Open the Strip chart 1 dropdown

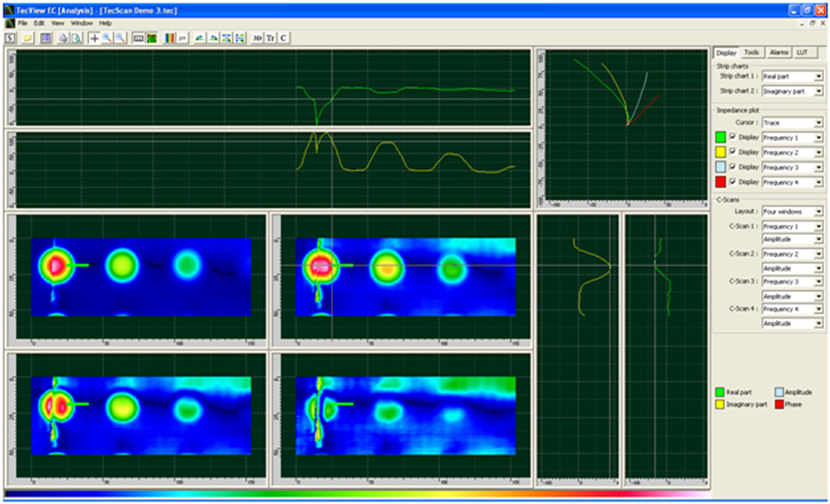click(x=793, y=77)
